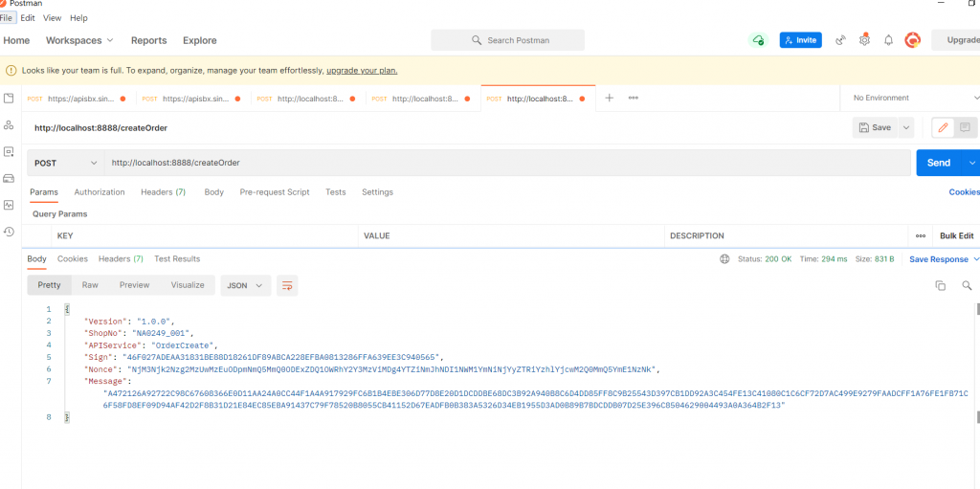Click the Postman logo in title bar
This screenshot has height=489, width=980.
pos(3,3)
